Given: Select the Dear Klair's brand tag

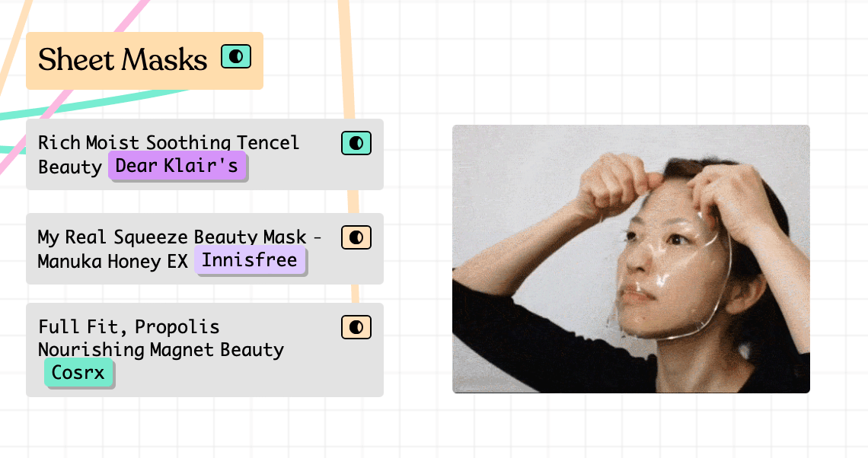Looking at the screenshot, I should pyautogui.click(x=177, y=166).
